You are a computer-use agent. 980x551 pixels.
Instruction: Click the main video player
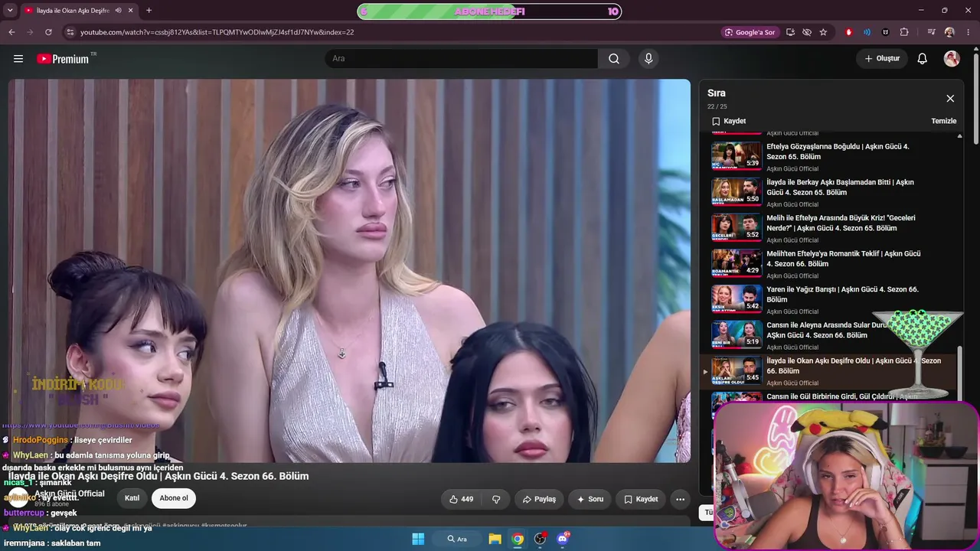click(349, 271)
